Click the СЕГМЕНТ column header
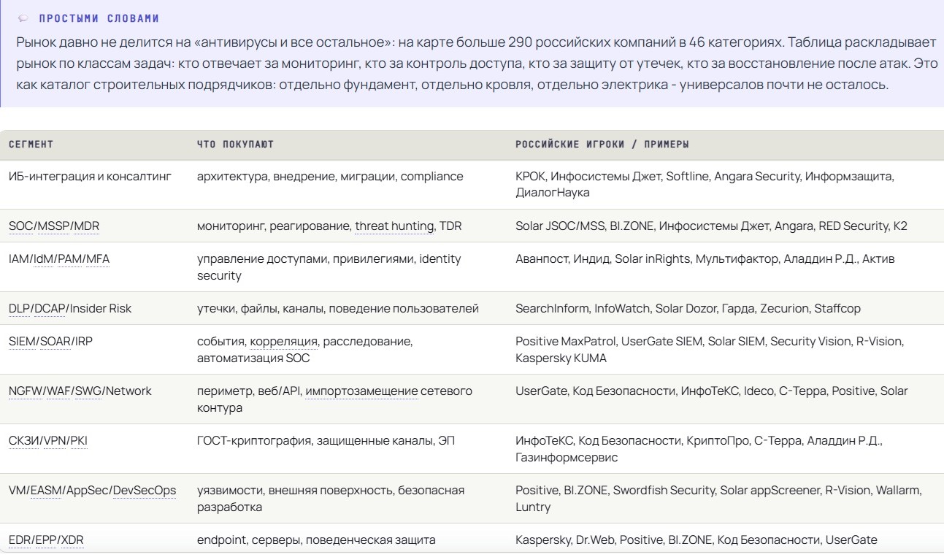 (31, 145)
